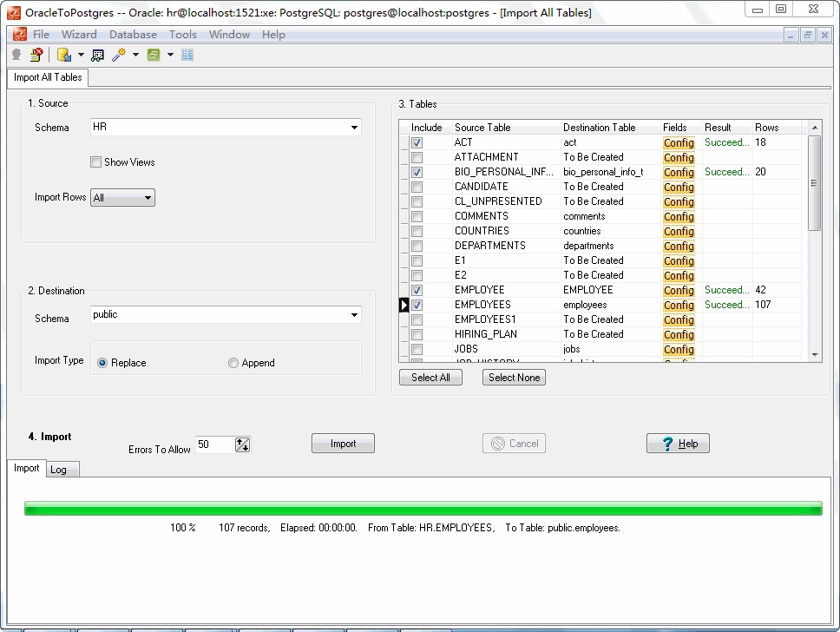
Task: Click the tables list scroll up arrow
Action: click(x=814, y=128)
